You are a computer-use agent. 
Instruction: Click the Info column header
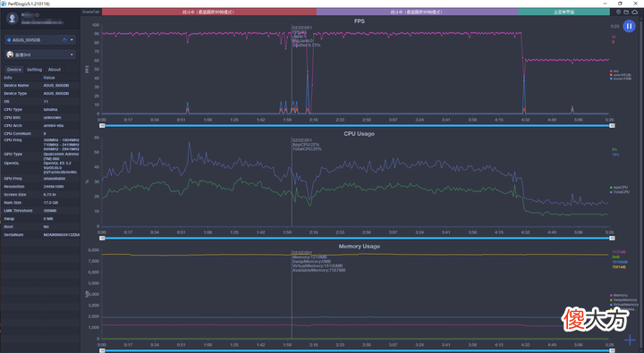click(x=8, y=78)
